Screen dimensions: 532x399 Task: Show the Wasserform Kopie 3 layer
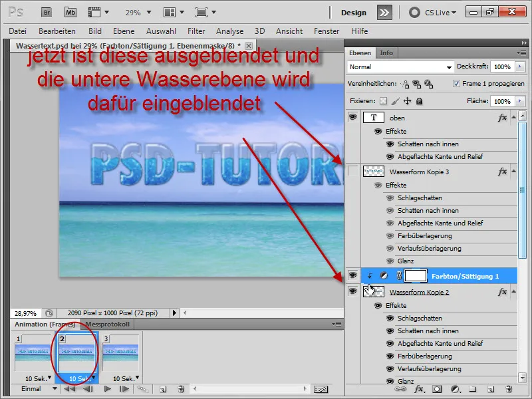click(x=353, y=172)
